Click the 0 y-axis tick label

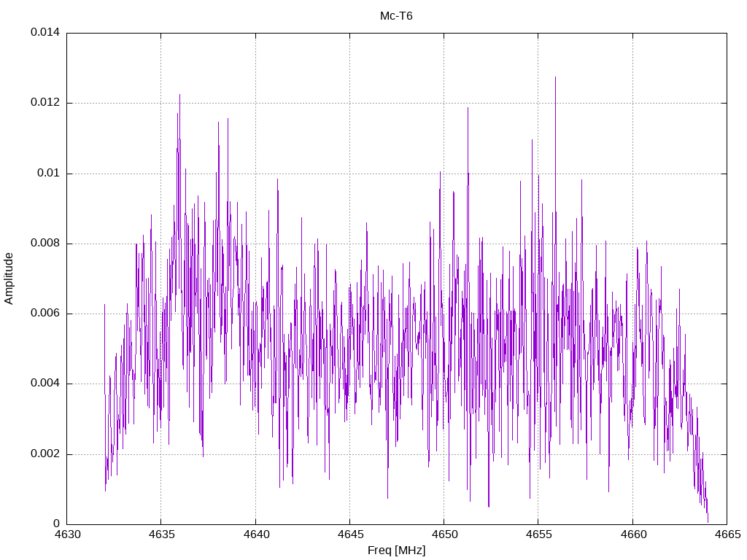tap(57, 524)
